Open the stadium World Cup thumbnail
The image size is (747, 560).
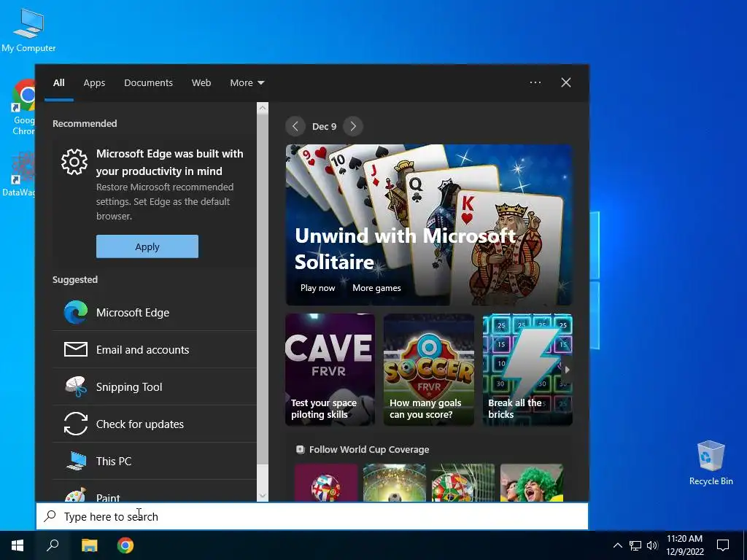click(x=394, y=483)
